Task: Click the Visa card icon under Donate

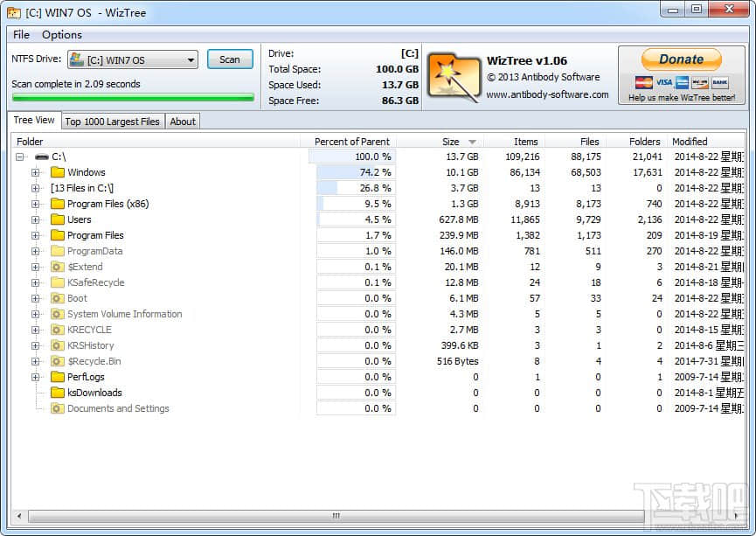Action: point(663,82)
